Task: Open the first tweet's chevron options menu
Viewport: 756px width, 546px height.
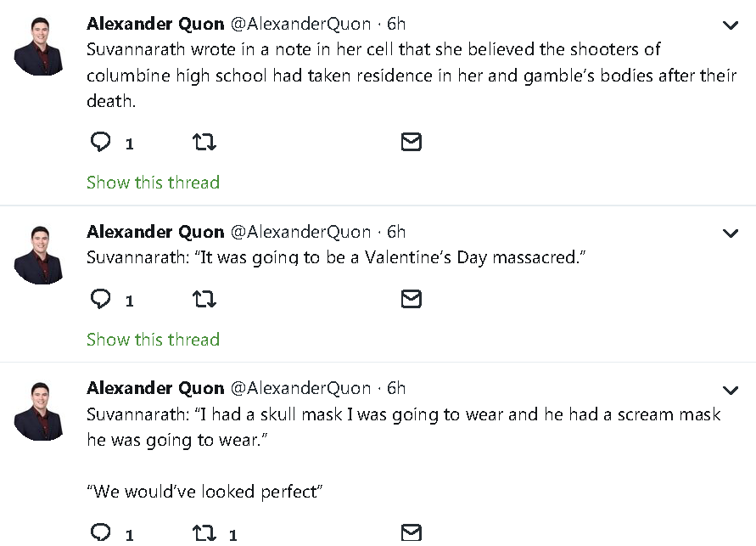Action: pos(730,25)
